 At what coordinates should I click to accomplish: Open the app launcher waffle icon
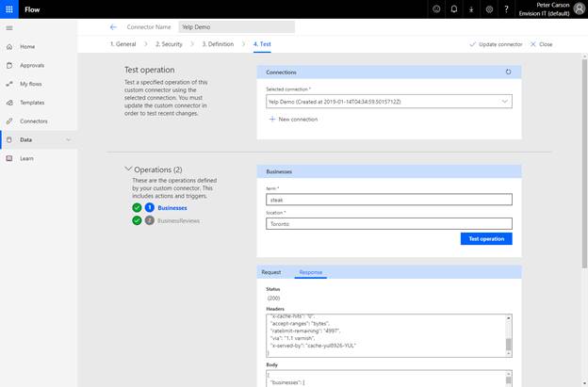(x=9, y=9)
